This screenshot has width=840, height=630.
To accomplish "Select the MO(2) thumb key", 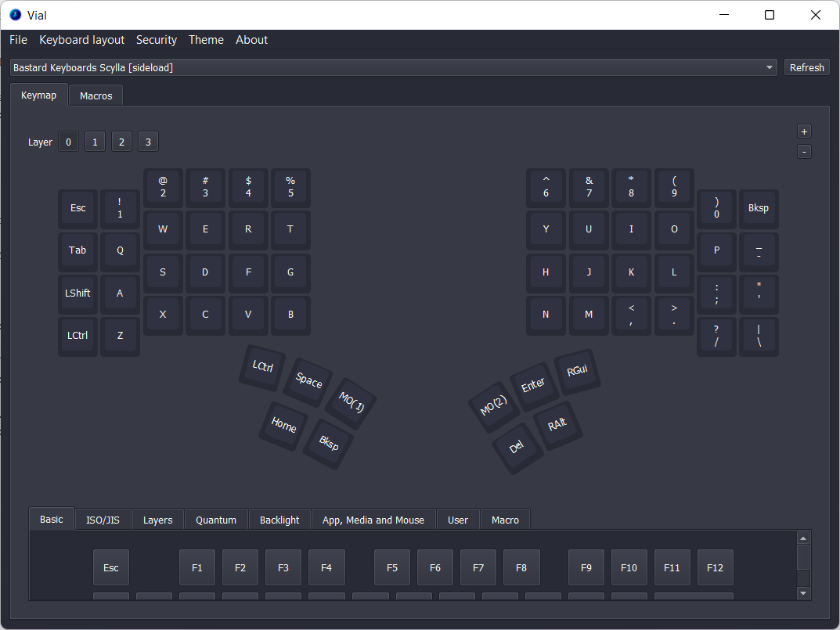I will (494, 407).
